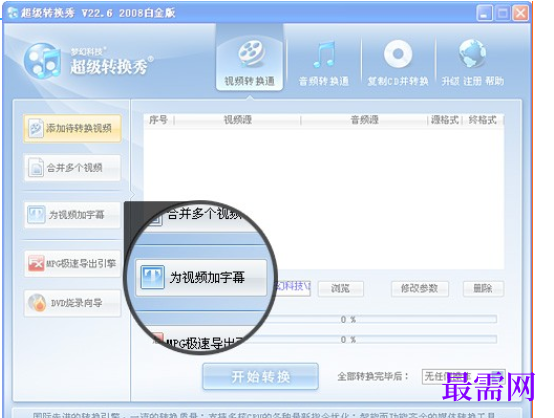Click the CD disc icon
Viewport: 554px width, 418px height.
[x=398, y=54]
